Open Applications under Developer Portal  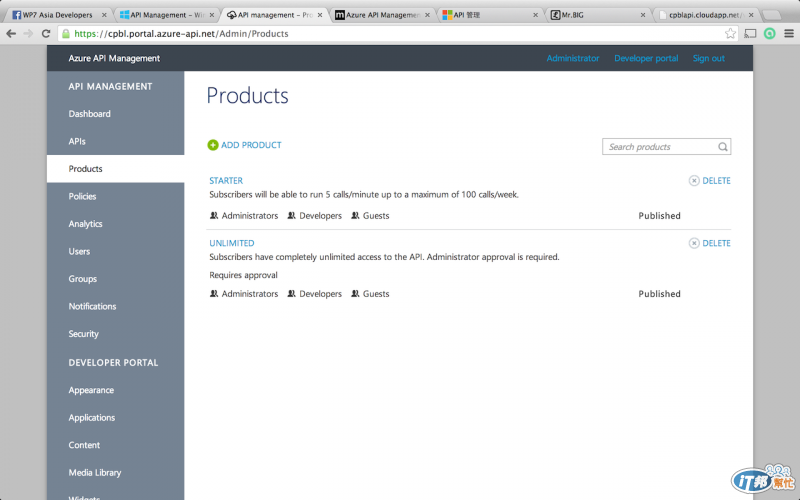[92, 418]
